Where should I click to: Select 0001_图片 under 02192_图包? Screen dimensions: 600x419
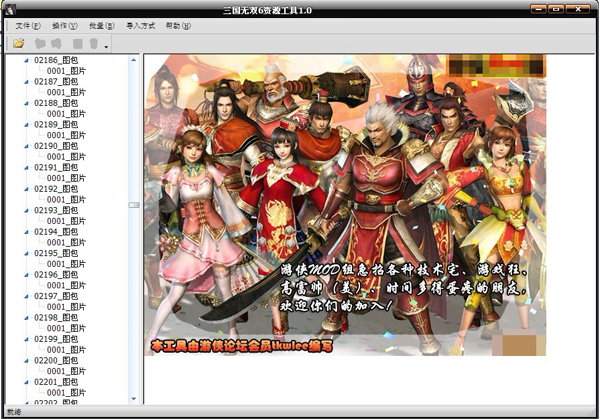pos(66,199)
